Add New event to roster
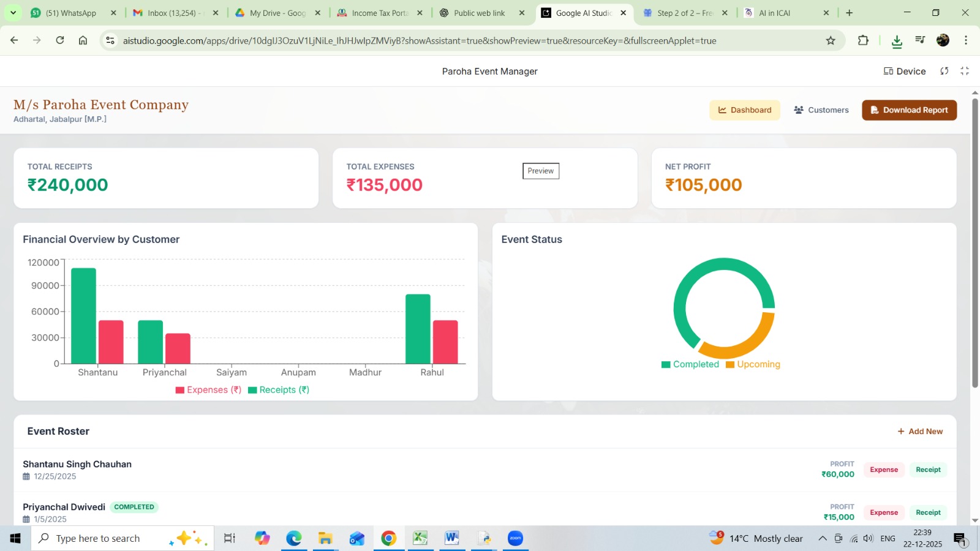Viewport: 980px width, 551px height. tap(920, 432)
